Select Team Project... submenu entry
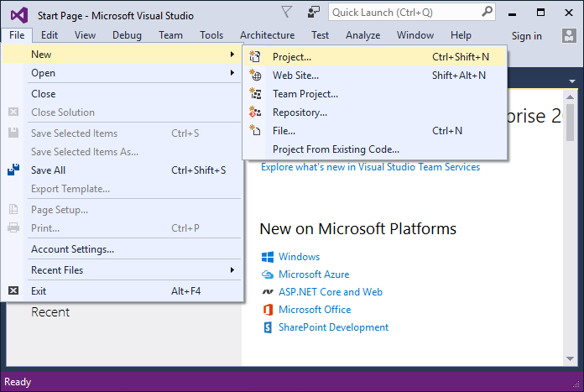 [x=375, y=94]
